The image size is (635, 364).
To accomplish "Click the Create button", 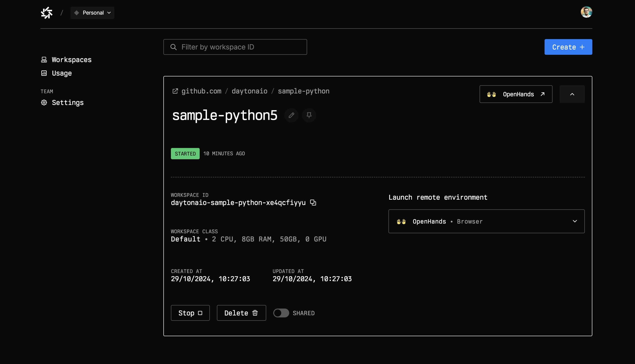I will (x=568, y=47).
